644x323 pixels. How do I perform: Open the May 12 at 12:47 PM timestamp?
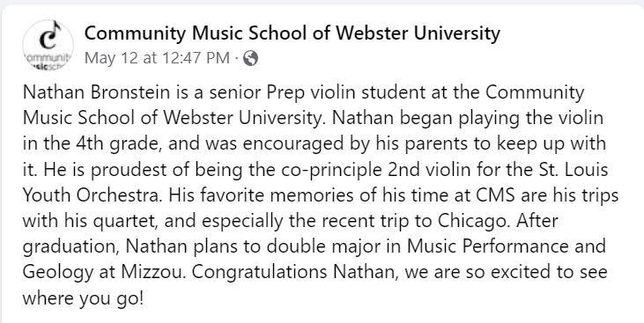point(157,58)
